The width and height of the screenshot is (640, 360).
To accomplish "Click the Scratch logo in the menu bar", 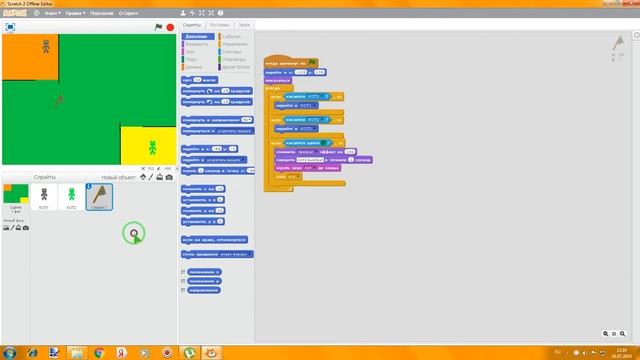I will [x=15, y=13].
